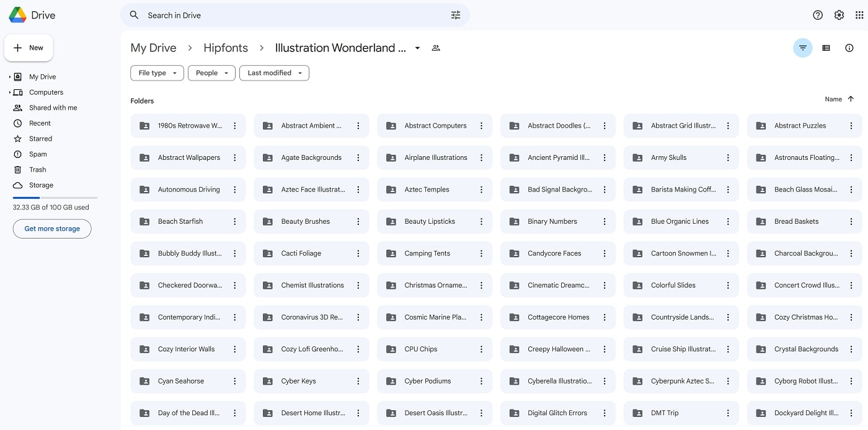The image size is (868, 430).
Task: Expand the My Drive tree in sidebar
Action: [x=10, y=77]
